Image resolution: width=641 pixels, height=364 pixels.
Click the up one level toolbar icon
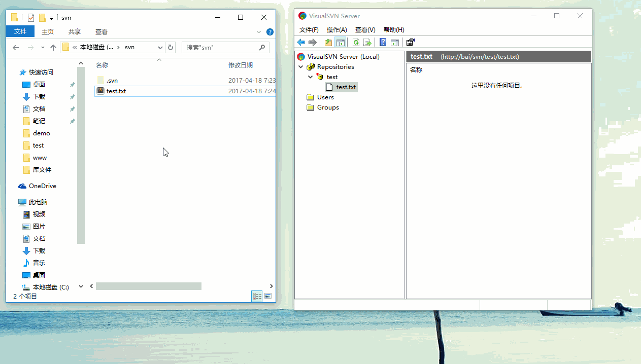point(328,43)
